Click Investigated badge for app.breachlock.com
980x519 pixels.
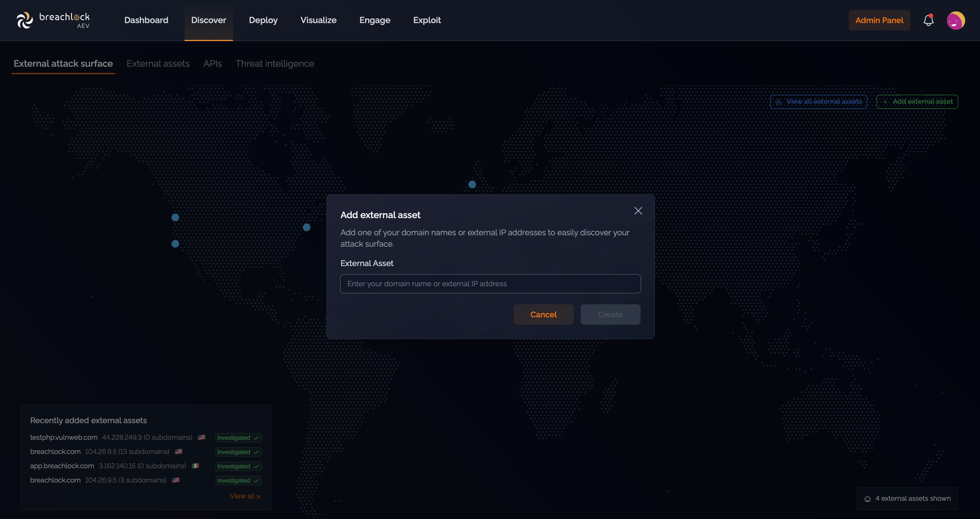click(238, 466)
